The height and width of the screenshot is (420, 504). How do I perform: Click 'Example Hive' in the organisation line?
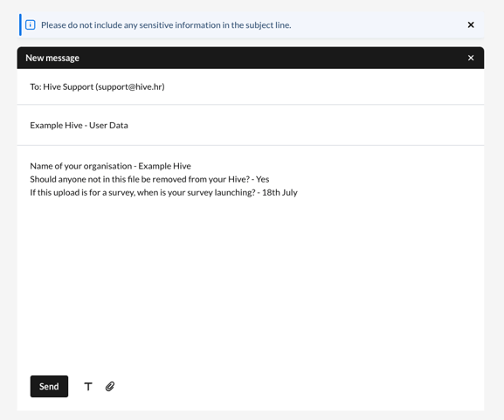(164, 166)
